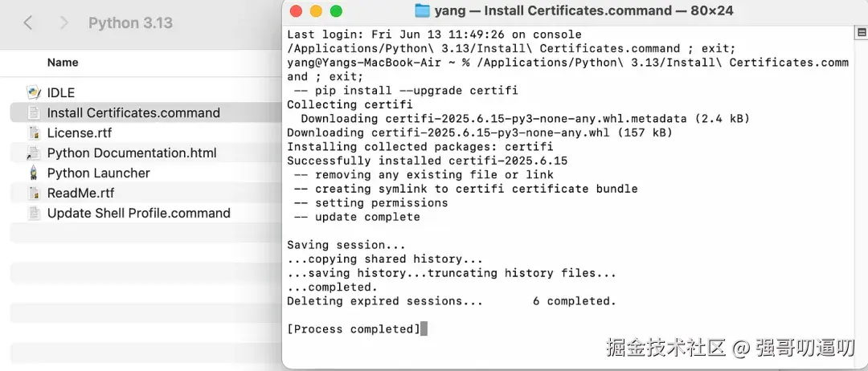This screenshot has width=868, height=371.
Task: Click the Terminal cursor block after Process completed
Action: coord(424,329)
